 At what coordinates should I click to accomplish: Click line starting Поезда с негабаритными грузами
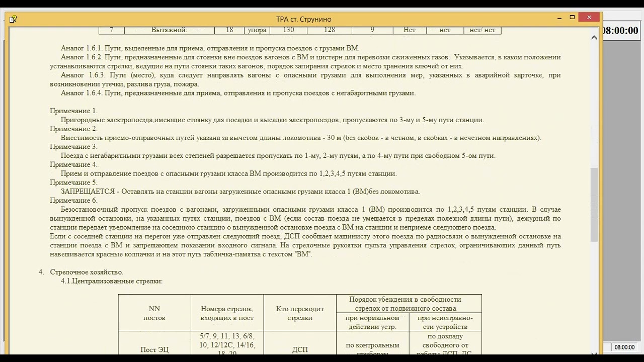278,156
